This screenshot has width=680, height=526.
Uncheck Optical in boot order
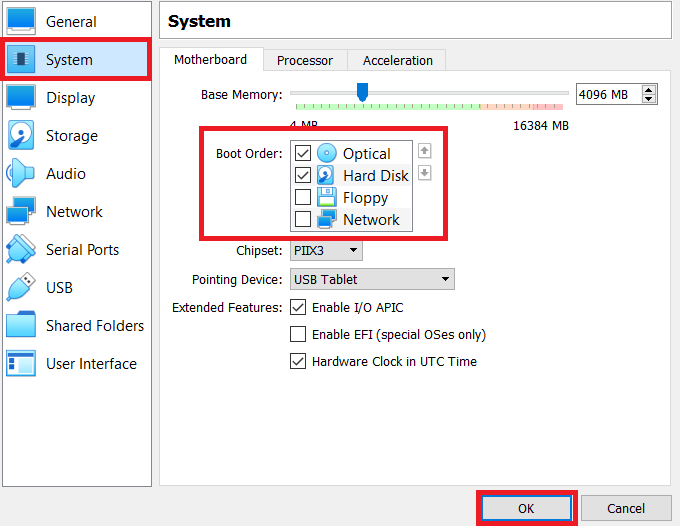coord(303,153)
